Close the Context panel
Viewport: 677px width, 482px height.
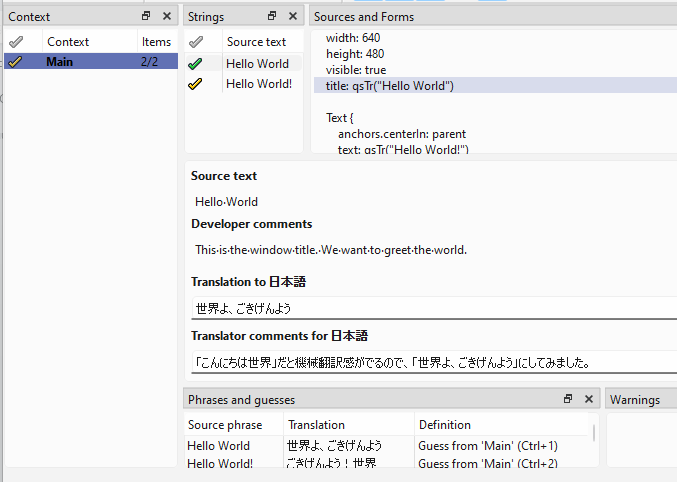(x=167, y=16)
